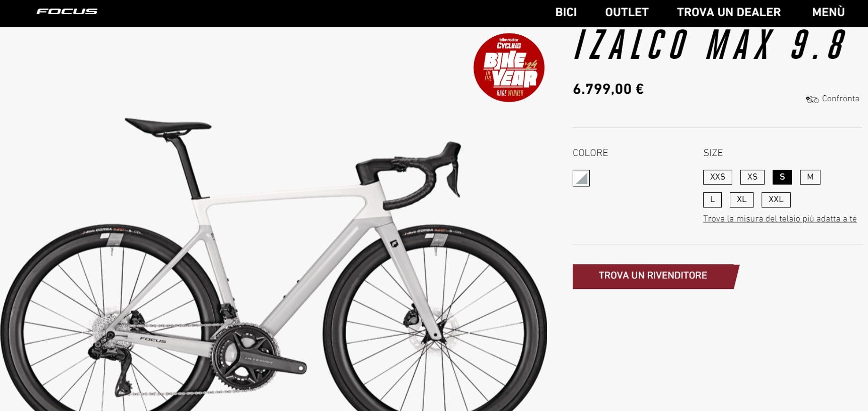Screen dimensions: 868x411
Task: Open frame size finder link
Action: pyautogui.click(x=780, y=219)
